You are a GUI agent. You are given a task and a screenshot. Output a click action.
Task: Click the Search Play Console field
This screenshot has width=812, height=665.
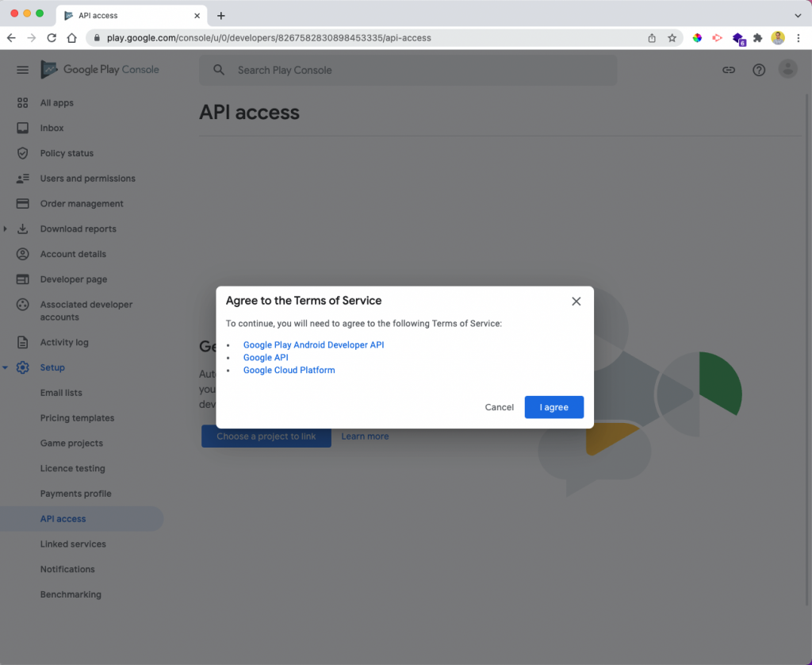tap(408, 70)
